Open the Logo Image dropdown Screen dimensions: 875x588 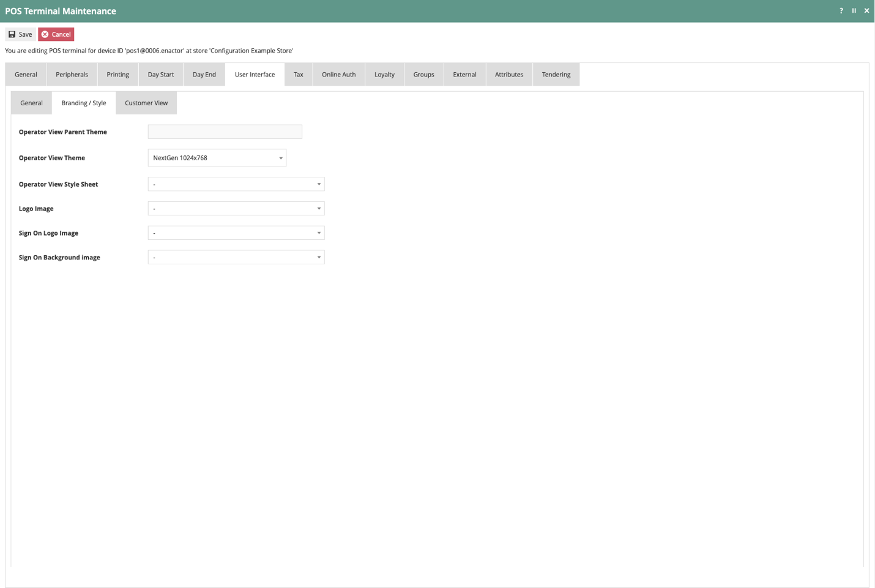click(x=236, y=209)
